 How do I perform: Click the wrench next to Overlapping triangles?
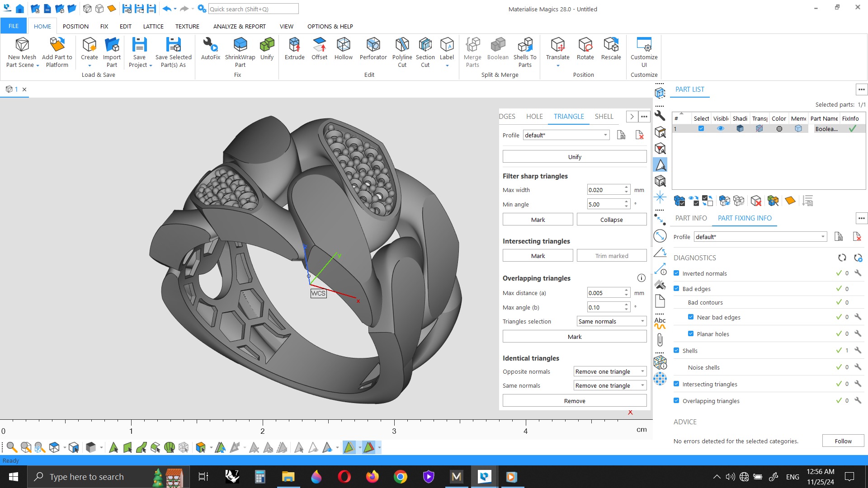pyautogui.click(x=858, y=400)
